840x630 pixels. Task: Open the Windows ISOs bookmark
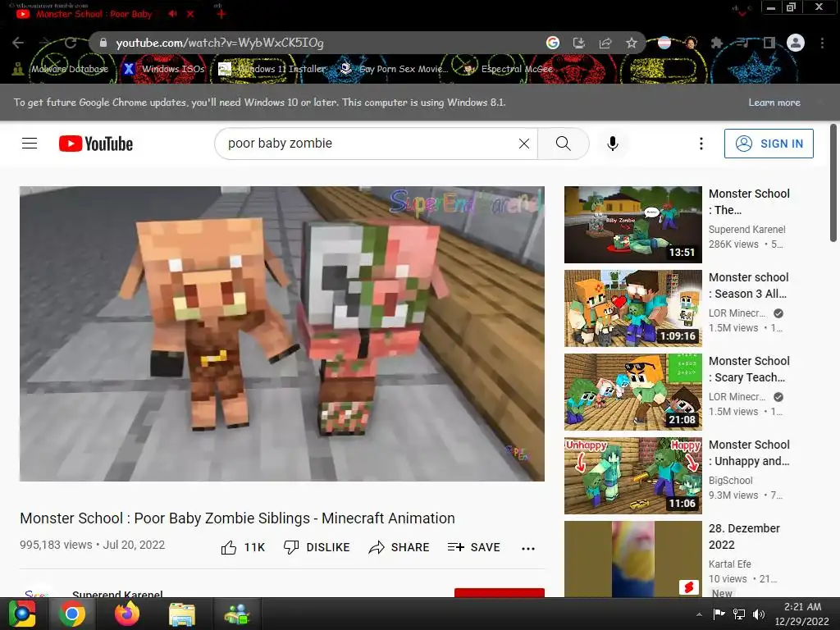[x=163, y=69]
